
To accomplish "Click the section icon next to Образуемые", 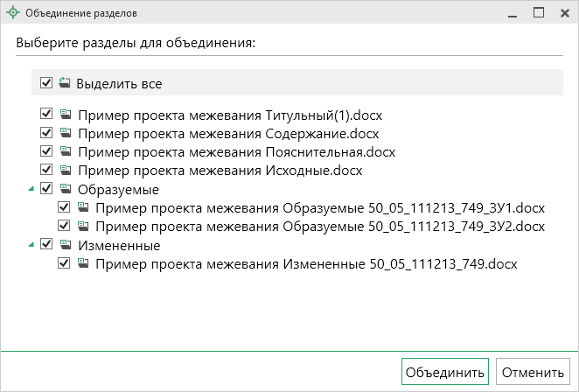I will coord(65,189).
